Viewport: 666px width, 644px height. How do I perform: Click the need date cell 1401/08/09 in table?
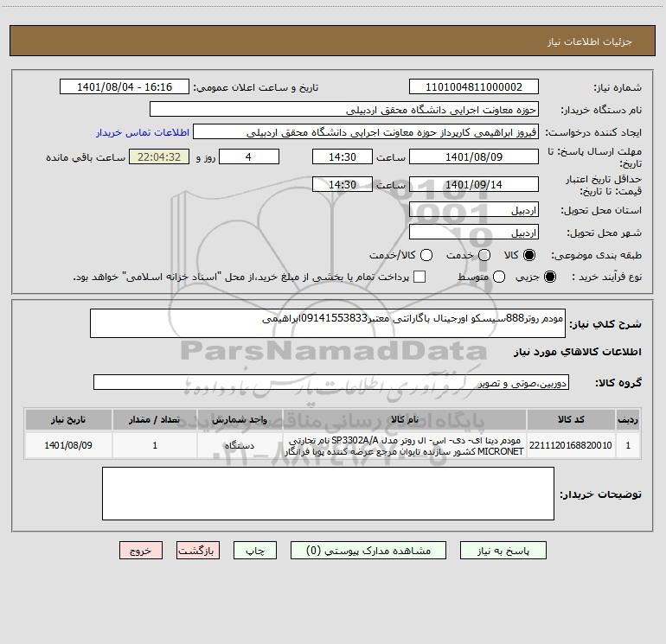(68, 445)
